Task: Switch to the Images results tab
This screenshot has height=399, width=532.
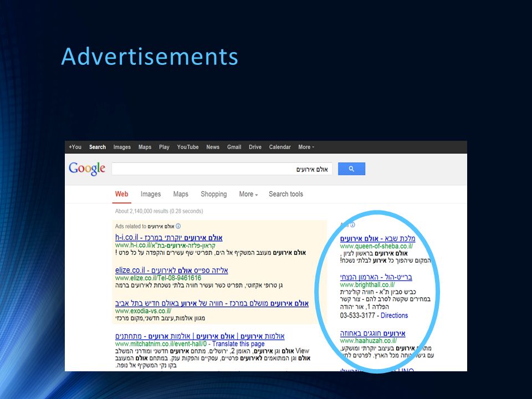Action: (x=151, y=194)
